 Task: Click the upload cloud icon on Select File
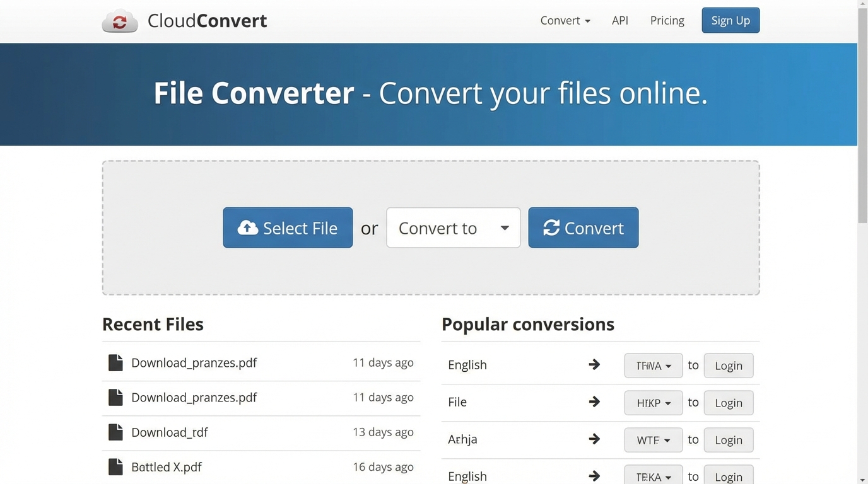[248, 228]
